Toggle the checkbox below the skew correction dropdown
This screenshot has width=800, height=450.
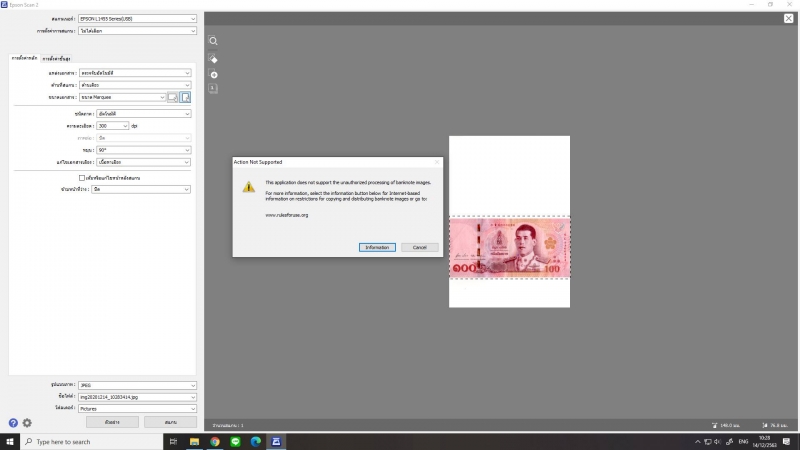click(x=82, y=178)
